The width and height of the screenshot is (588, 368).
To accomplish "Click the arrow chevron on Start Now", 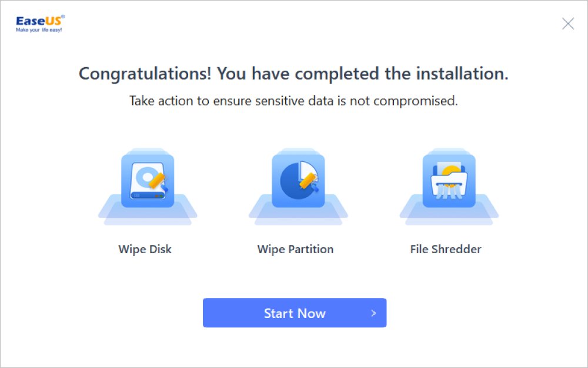I will (x=373, y=313).
